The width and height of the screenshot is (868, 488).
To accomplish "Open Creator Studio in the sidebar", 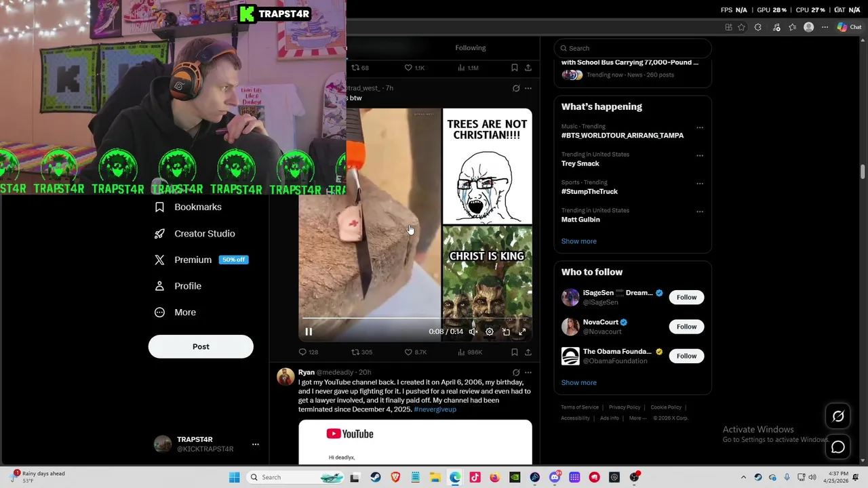I will tap(195, 233).
